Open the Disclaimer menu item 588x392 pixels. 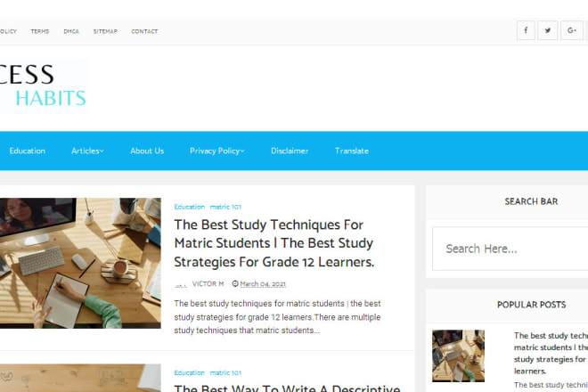(x=290, y=151)
